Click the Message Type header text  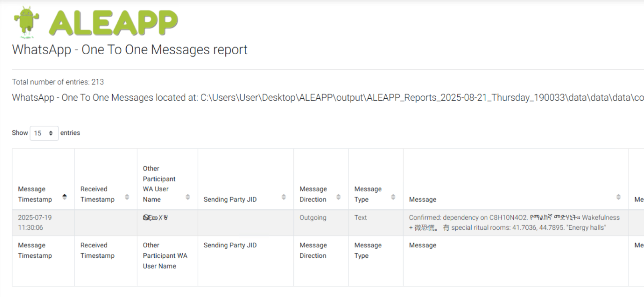click(368, 194)
